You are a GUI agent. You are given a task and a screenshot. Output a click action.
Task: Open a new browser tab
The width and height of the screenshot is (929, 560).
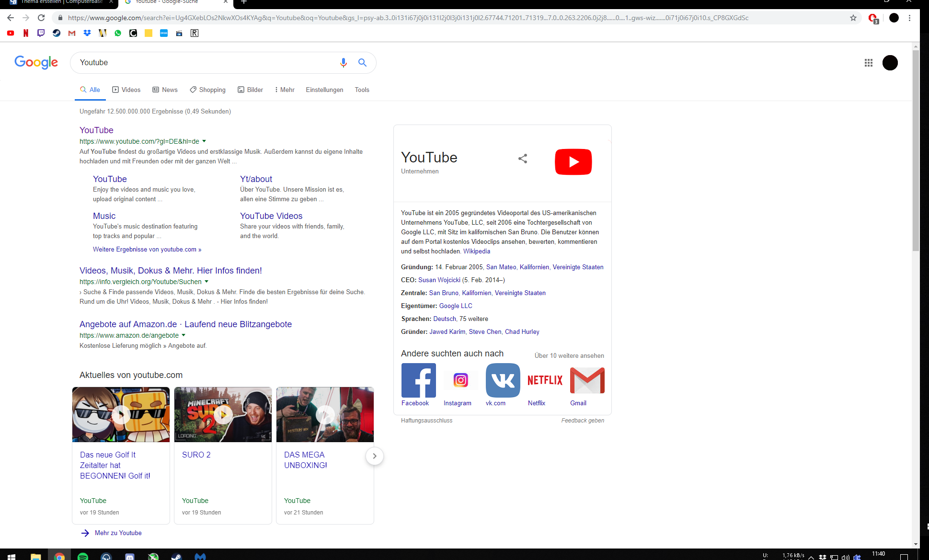tap(244, 2)
